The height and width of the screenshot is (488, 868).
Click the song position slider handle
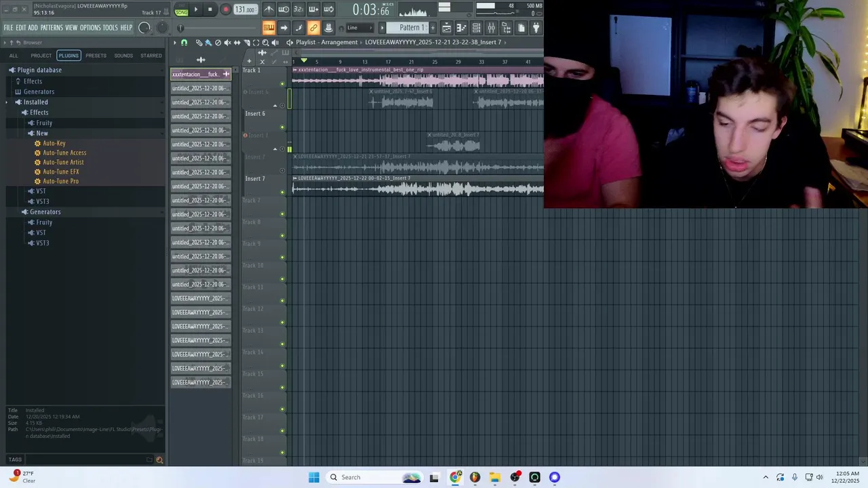coord(180,28)
